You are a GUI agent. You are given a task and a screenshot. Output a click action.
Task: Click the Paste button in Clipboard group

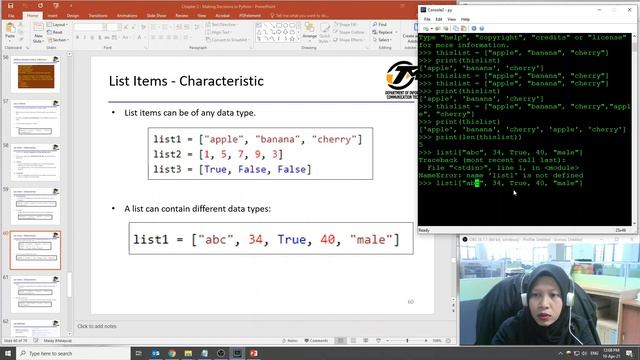(10, 32)
